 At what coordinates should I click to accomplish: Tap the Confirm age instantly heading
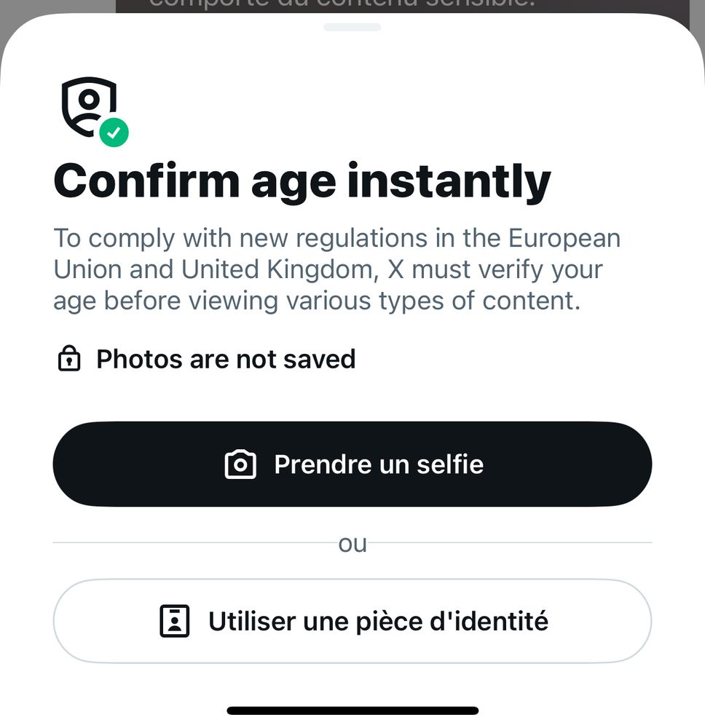pos(302,181)
